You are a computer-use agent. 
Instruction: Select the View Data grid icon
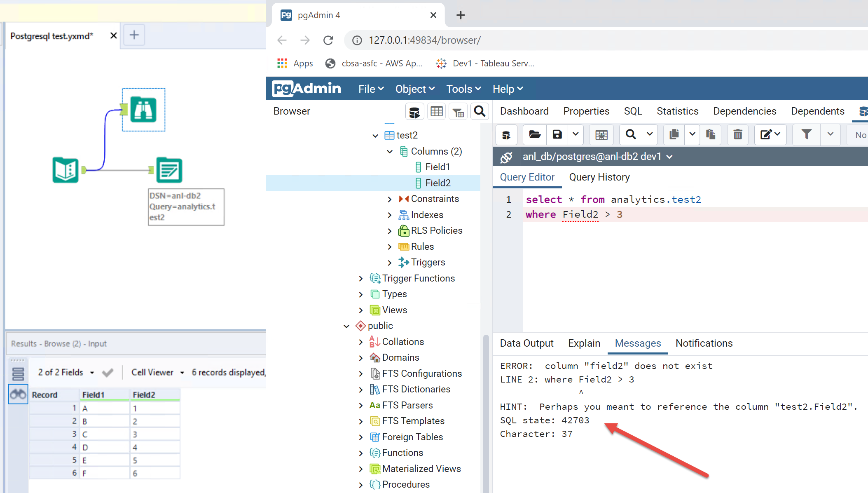click(x=436, y=111)
